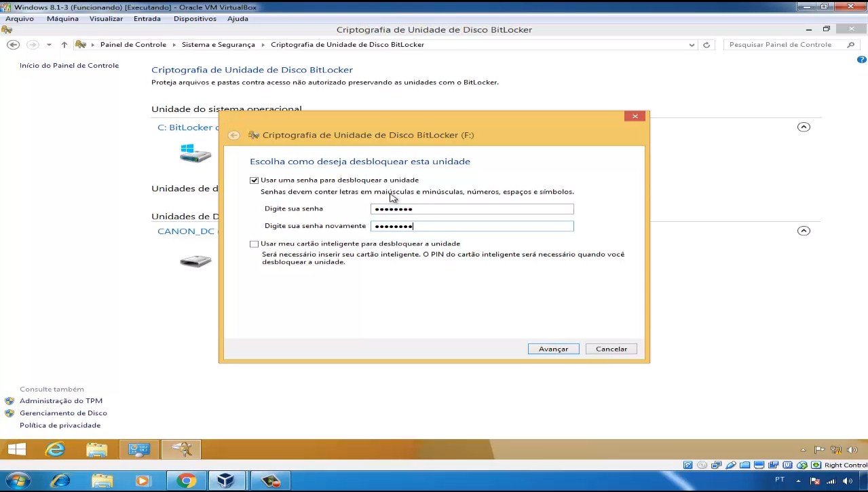868x492 pixels.
Task: Click Control Panel icon on VM taskbar
Action: coord(139,449)
